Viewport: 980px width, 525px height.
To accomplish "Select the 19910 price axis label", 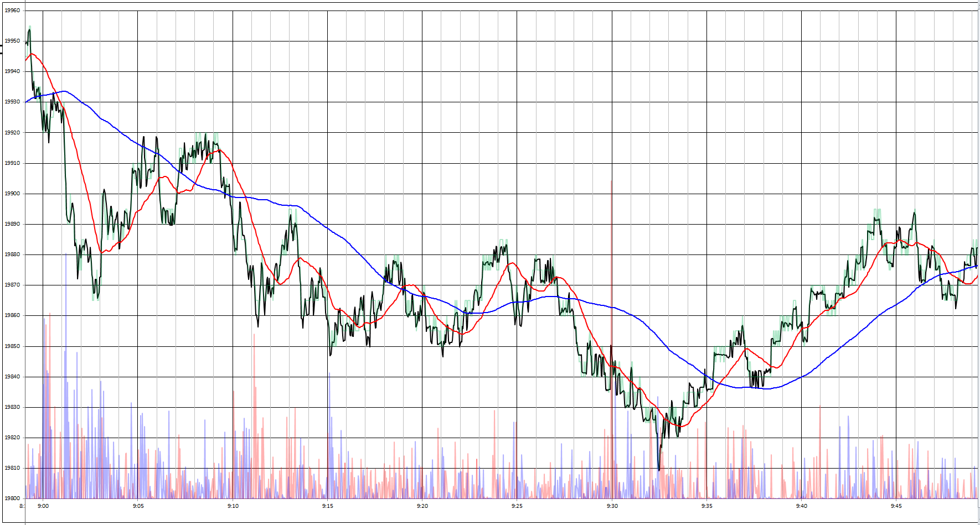I will pos(12,163).
